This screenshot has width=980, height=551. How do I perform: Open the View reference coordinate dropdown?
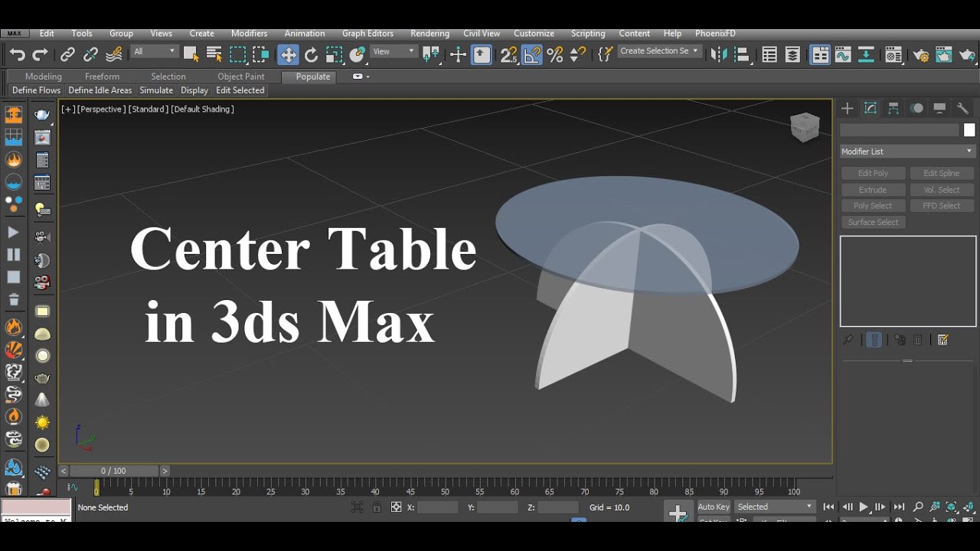pos(394,51)
